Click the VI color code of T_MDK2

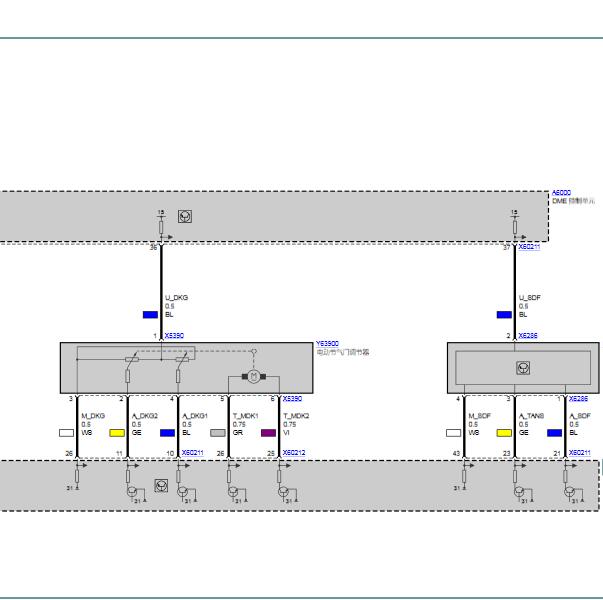tap(287, 433)
